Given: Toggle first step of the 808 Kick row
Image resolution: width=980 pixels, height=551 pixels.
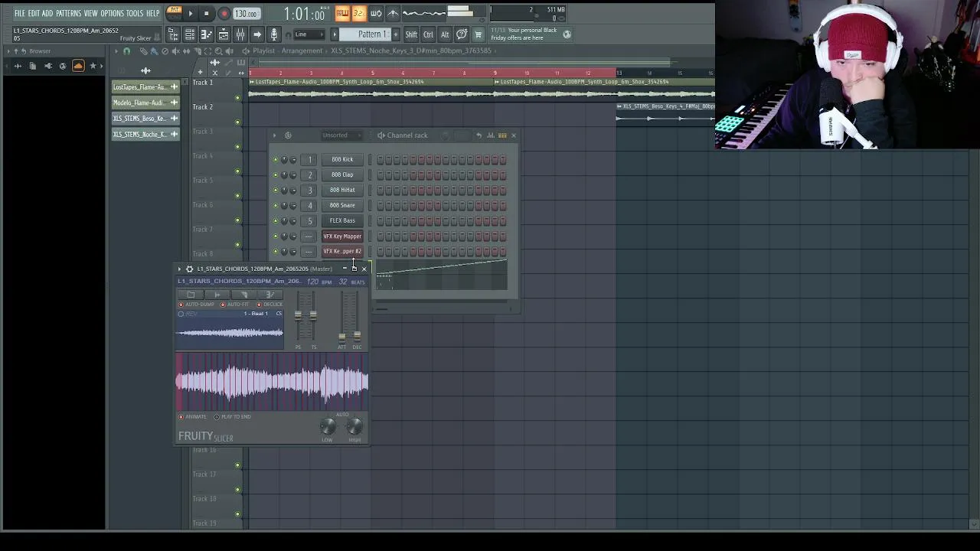Looking at the screenshot, I should 379,160.
